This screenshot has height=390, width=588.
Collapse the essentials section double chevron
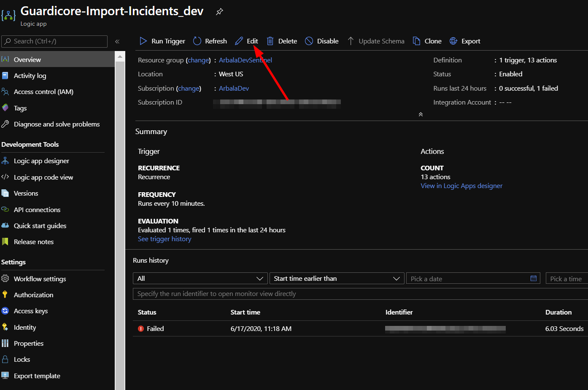tap(421, 115)
